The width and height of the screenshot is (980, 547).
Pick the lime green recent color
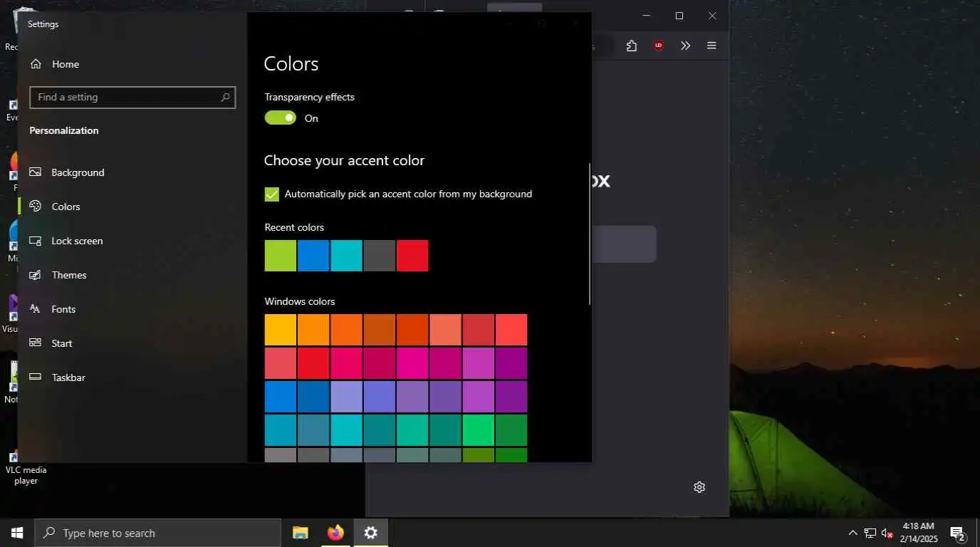pos(281,256)
